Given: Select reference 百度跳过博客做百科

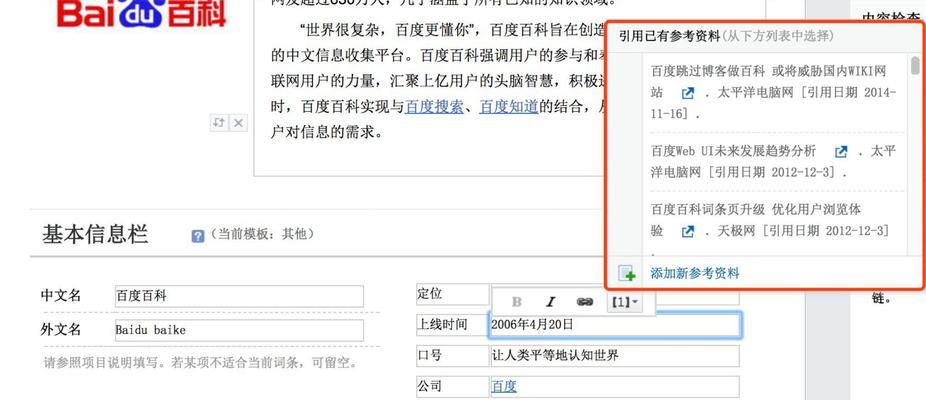Looking at the screenshot, I should click(774, 92).
